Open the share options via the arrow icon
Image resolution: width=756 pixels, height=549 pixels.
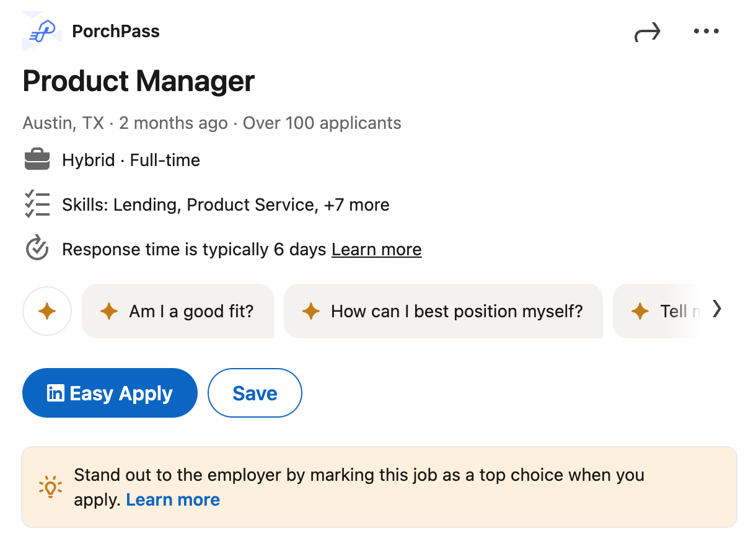(647, 31)
